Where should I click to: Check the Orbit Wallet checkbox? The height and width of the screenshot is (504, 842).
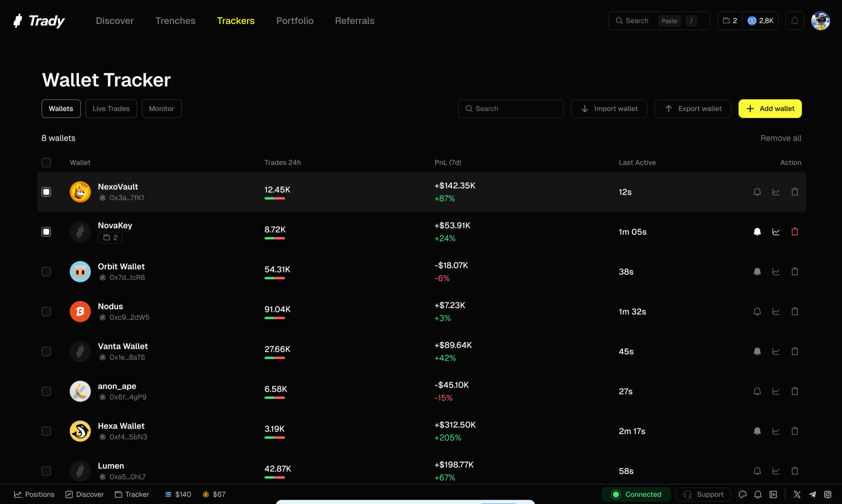pyautogui.click(x=46, y=272)
